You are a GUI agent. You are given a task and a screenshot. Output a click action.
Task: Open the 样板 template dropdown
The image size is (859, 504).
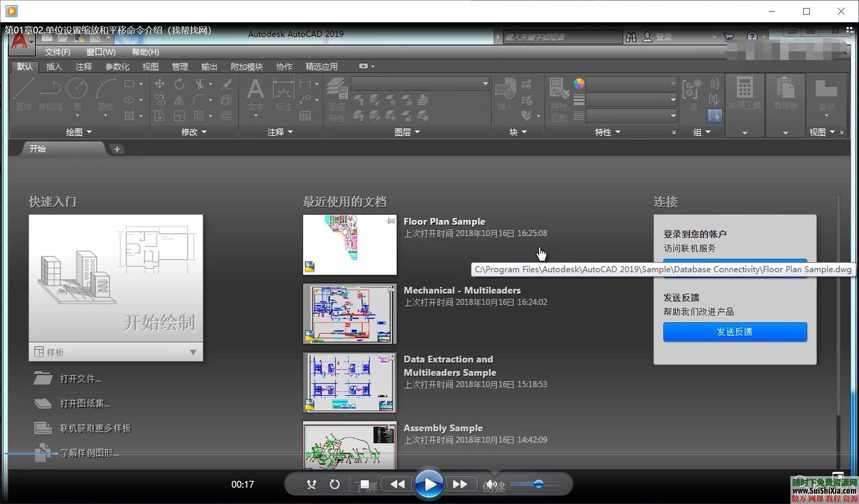(x=193, y=352)
